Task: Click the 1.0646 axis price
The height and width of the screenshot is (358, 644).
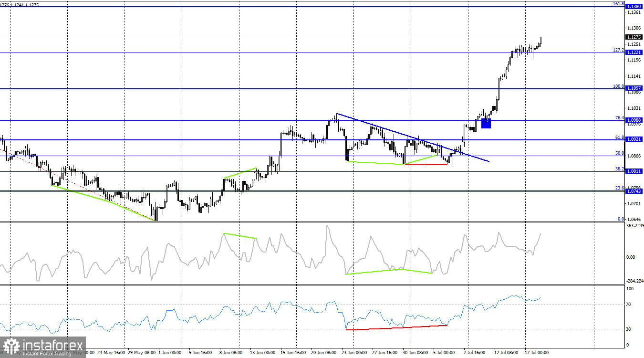Action: click(634, 220)
